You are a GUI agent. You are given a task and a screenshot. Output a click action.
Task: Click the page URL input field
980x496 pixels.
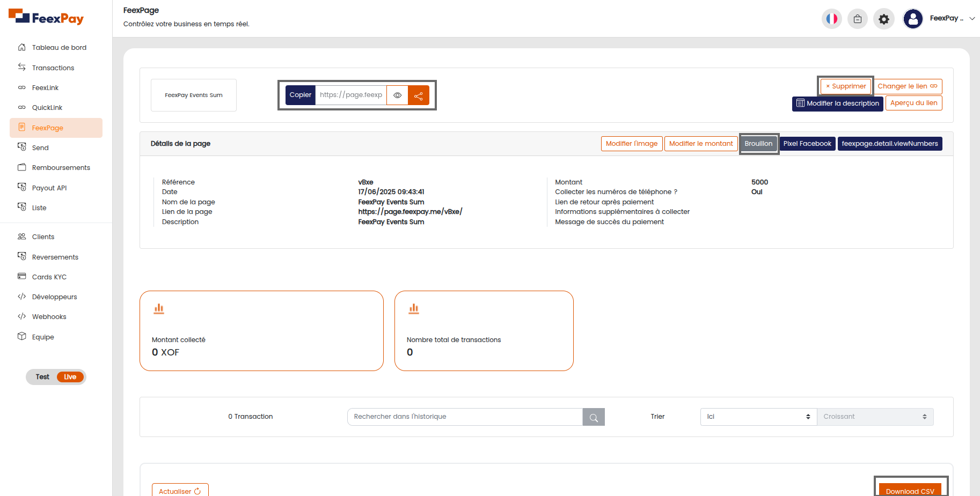[351, 95]
